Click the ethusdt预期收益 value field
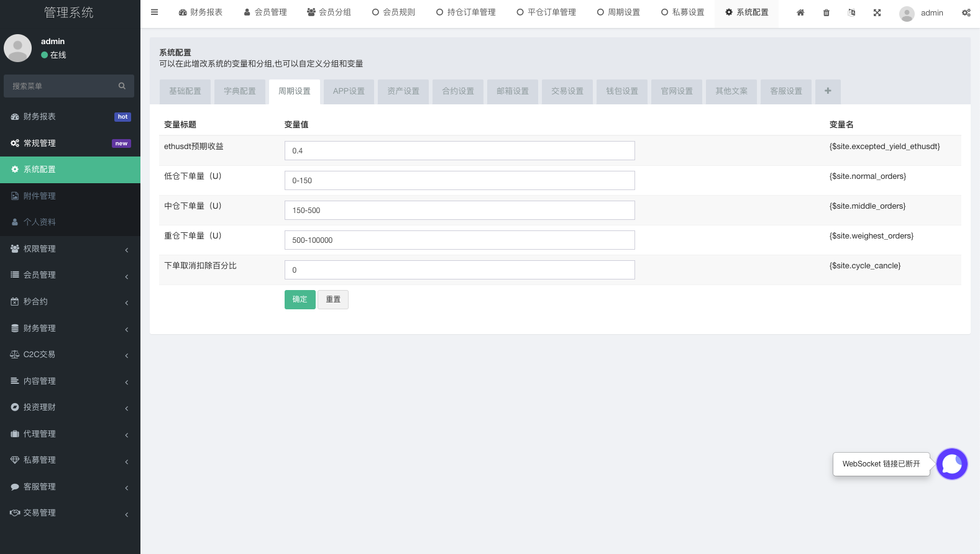Screen dimensions: 980x554 pos(459,150)
